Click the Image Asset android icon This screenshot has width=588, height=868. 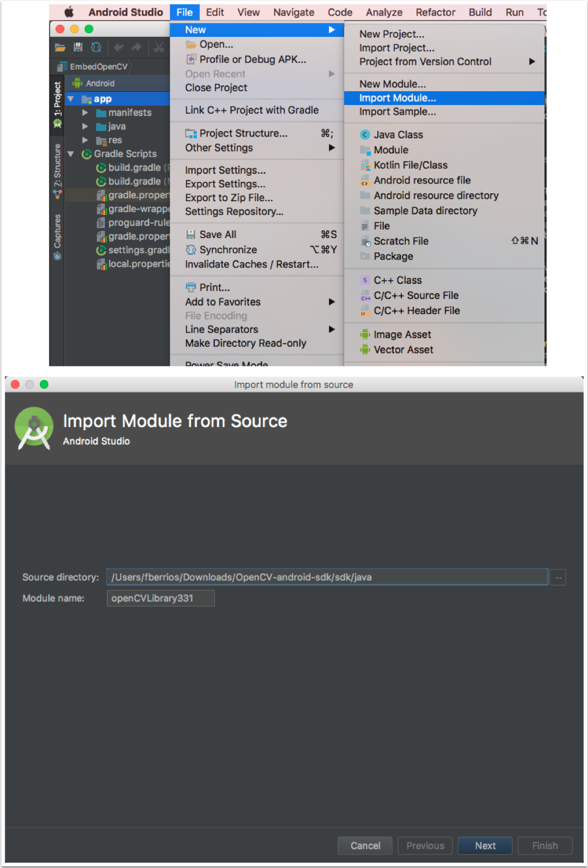click(x=365, y=335)
